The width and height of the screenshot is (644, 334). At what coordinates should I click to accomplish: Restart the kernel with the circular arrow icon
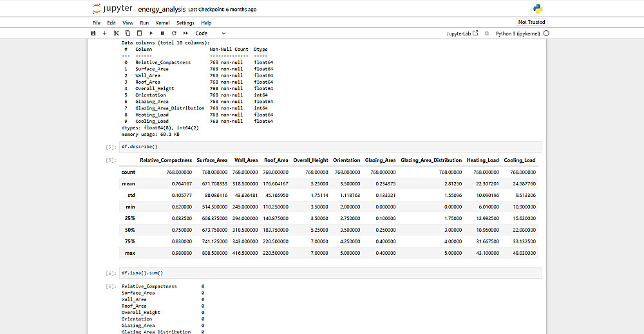coord(174,33)
